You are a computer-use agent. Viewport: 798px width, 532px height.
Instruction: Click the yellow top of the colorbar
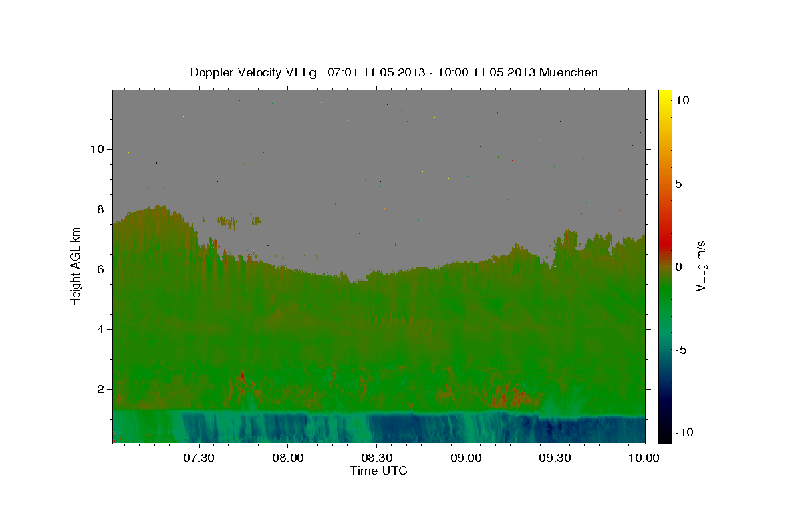tap(665, 96)
